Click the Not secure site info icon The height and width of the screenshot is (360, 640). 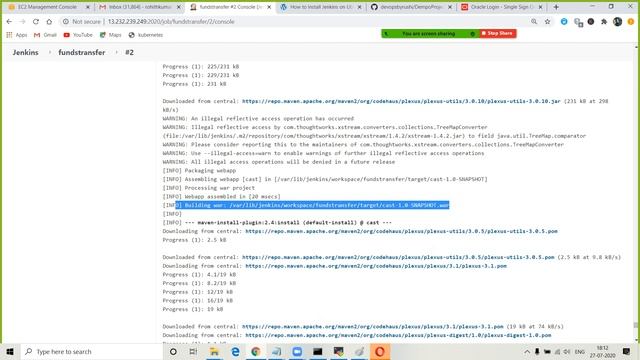coord(65,22)
